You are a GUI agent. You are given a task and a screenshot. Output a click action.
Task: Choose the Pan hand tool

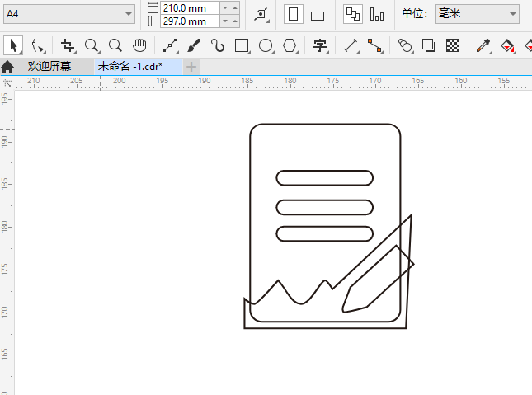pyautogui.click(x=140, y=46)
